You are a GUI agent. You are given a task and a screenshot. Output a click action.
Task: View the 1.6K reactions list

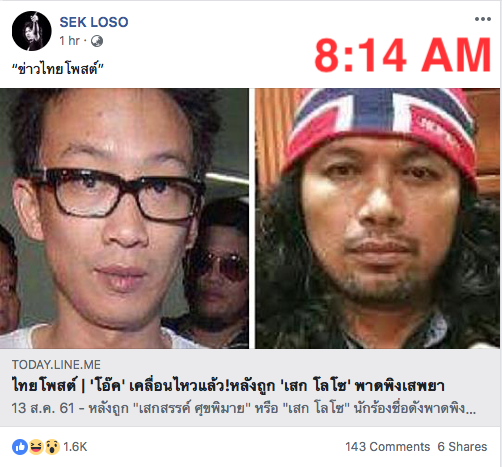coord(75,447)
